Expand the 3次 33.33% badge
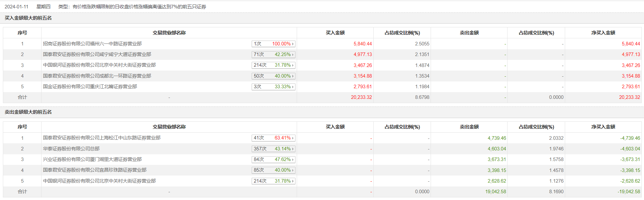 273,87
